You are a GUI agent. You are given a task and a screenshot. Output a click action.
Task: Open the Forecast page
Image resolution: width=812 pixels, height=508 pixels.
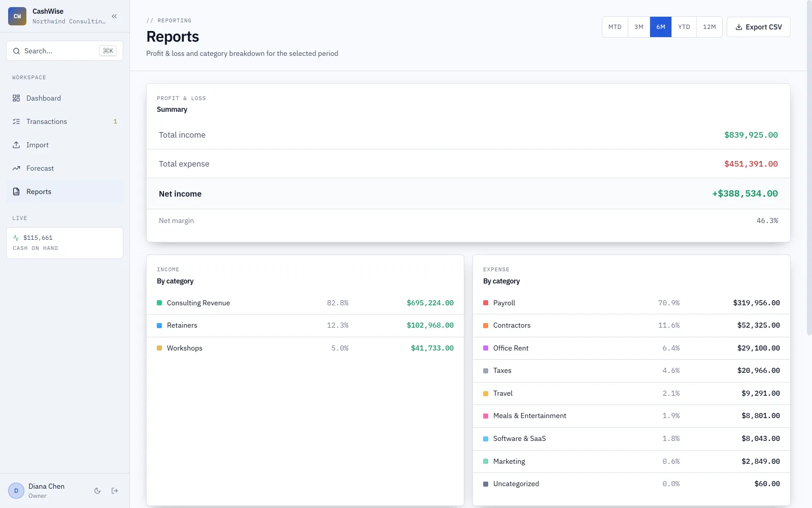coord(64,168)
